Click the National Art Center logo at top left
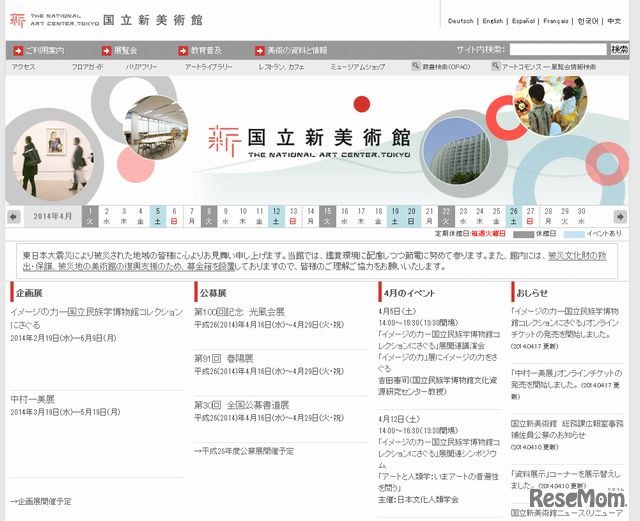This screenshot has width=640, height=521. [106, 20]
